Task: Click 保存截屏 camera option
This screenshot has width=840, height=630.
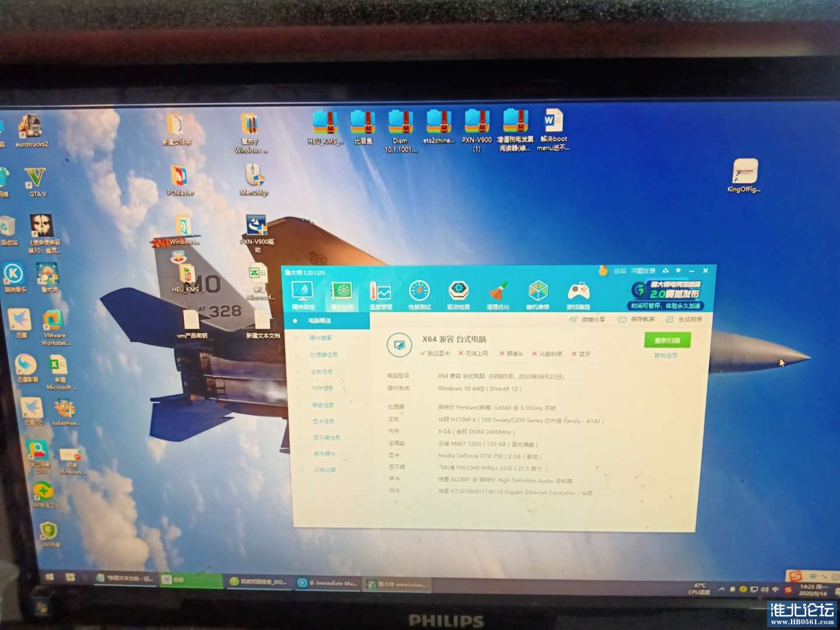Action: (636, 320)
